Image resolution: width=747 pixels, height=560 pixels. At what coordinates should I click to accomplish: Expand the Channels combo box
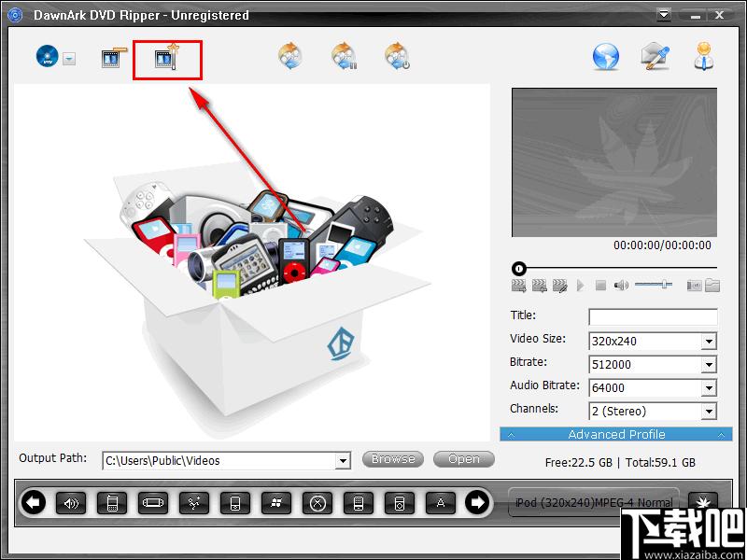pos(709,412)
